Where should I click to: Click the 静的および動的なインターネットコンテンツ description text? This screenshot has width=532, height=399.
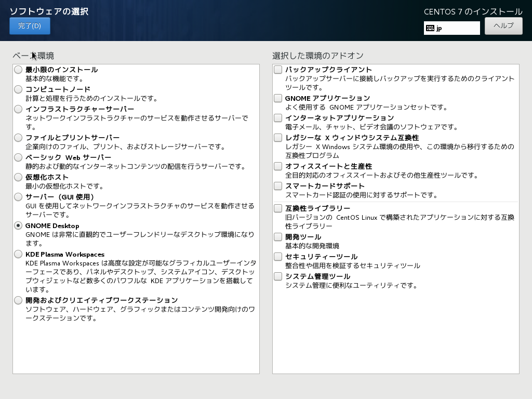tap(136, 166)
